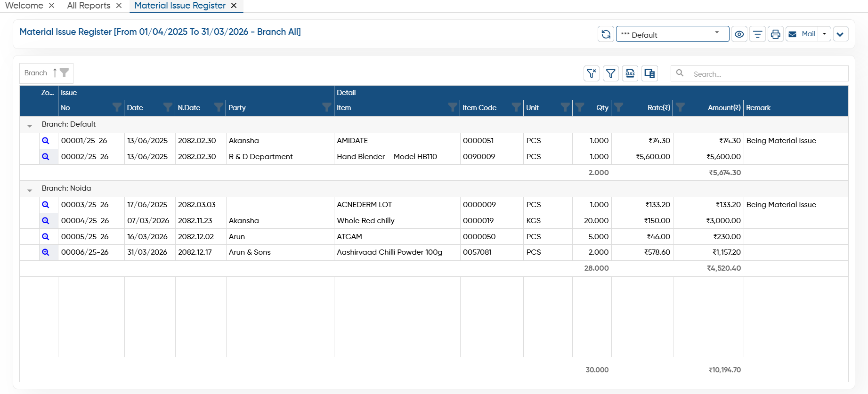The height and width of the screenshot is (394, 868).
Task: Clear all grid filters icon
Action: pyautogui.click(x=592, y=73)
